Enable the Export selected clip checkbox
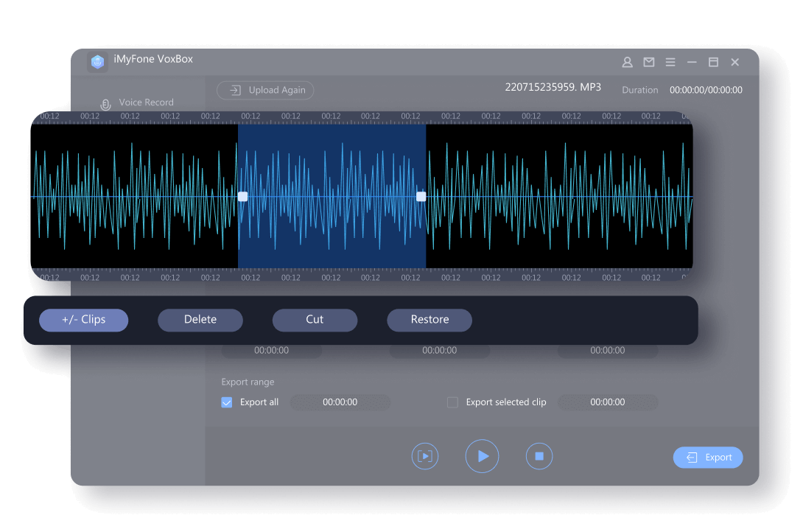 coord(453,402)
